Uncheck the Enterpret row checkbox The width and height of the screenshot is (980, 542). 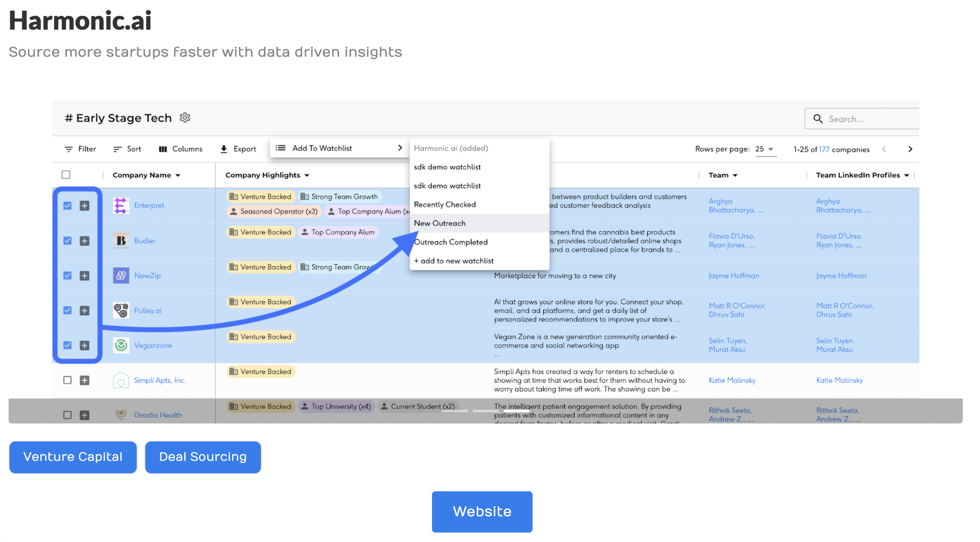point(67,206)
